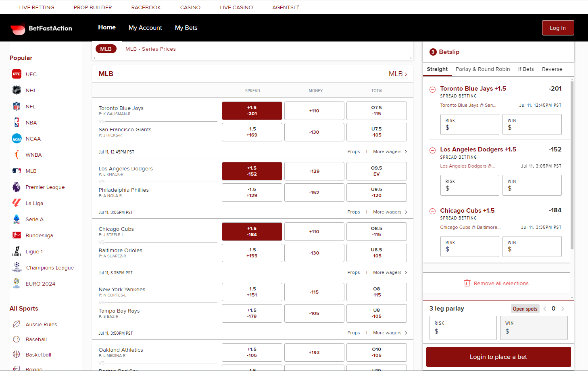Select the Ligue 1 icon

tap(17, 251)
